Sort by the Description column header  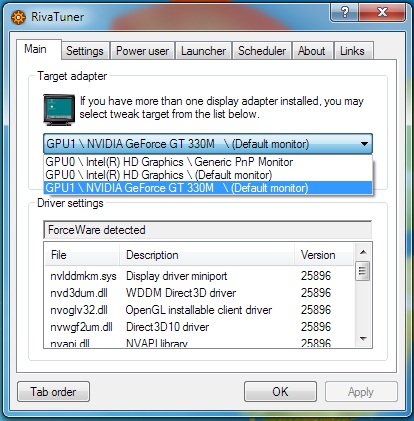click(x=207, y=255)
